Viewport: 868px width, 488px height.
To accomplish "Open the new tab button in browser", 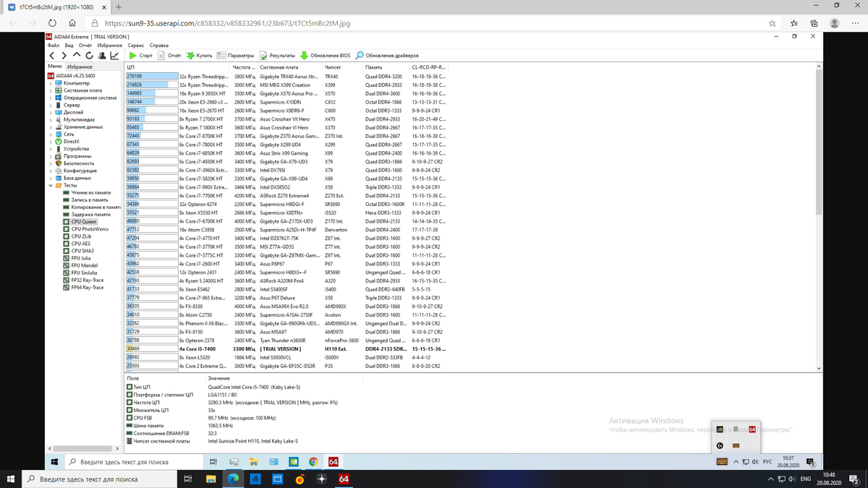I will [x=118, y=7].
